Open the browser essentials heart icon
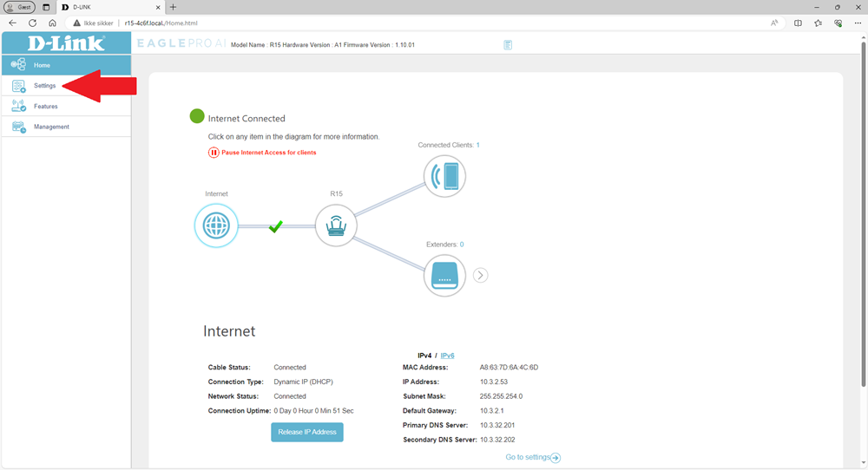Screen dimensions: 868x470 point(838,23)
